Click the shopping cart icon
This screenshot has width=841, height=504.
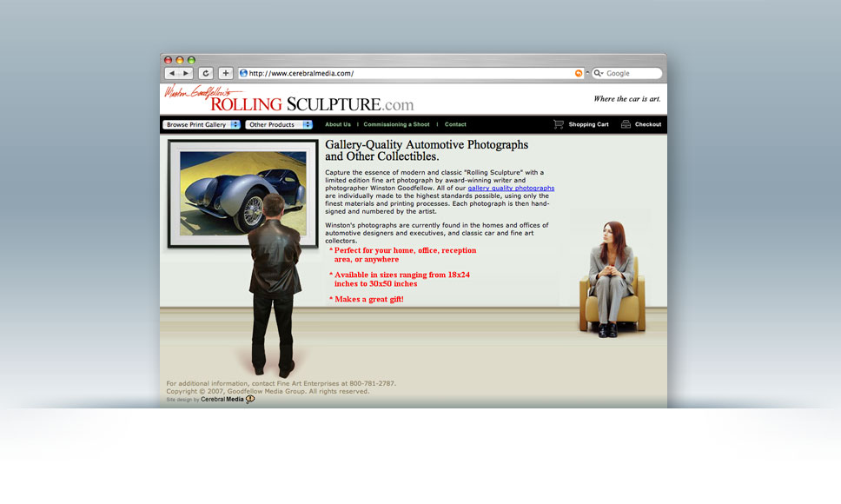[559, 124]
